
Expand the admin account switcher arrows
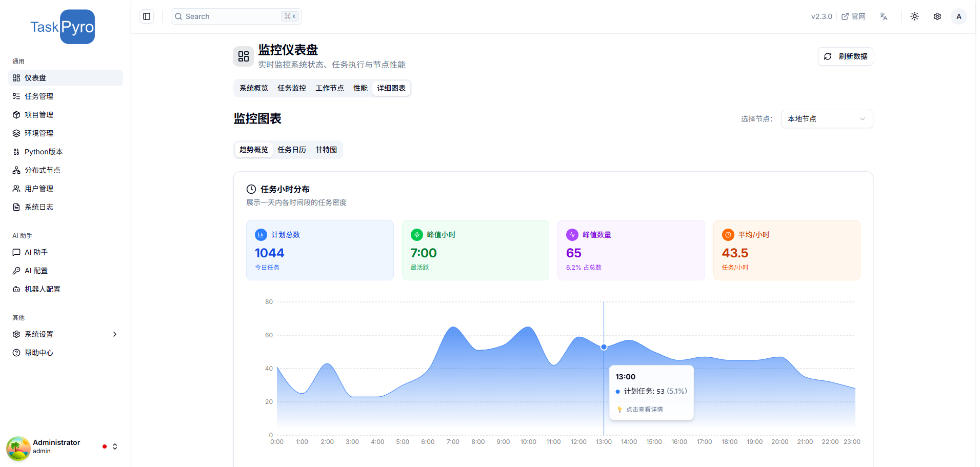(115, 446)
